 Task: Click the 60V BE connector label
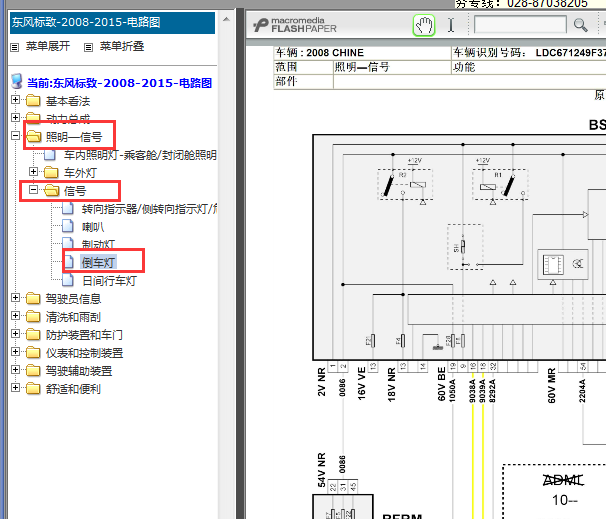441,384
